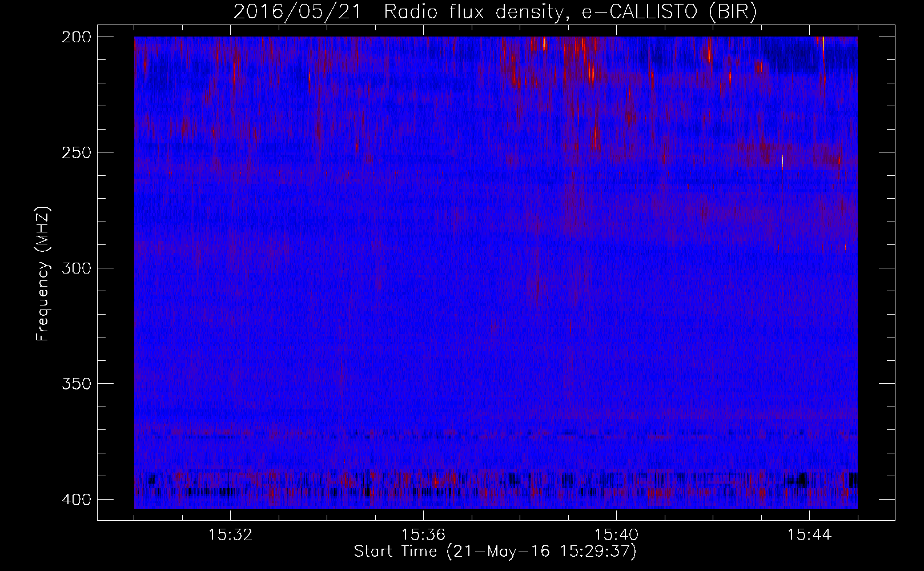Select the 'Frequency (MHZ)' axis label
The height and width of the screenshot is (571, 924).
pyautogui.click(x=43, y=274)
